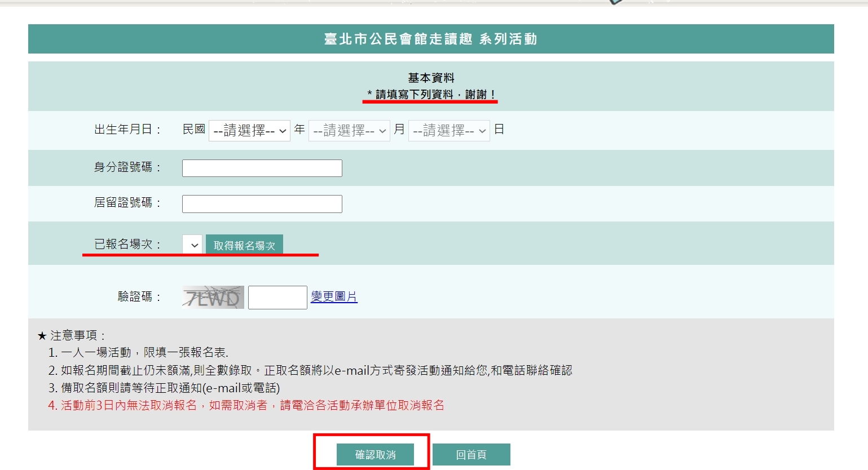Open the birth day dropdown

tap(449, 131)
